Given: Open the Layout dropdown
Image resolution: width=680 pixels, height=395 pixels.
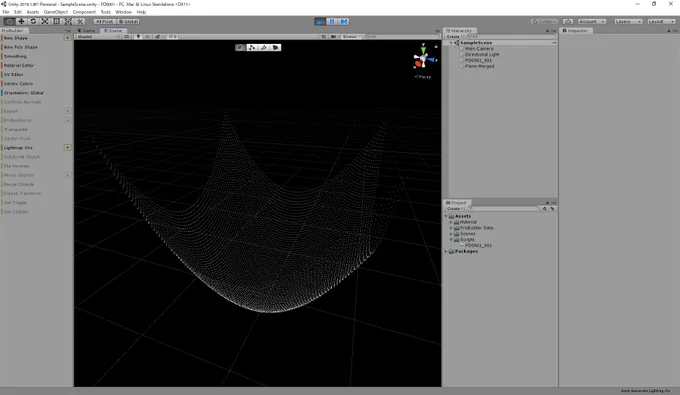Looking at the screenshot, I should pyautogui.click(x=661, y=21).
